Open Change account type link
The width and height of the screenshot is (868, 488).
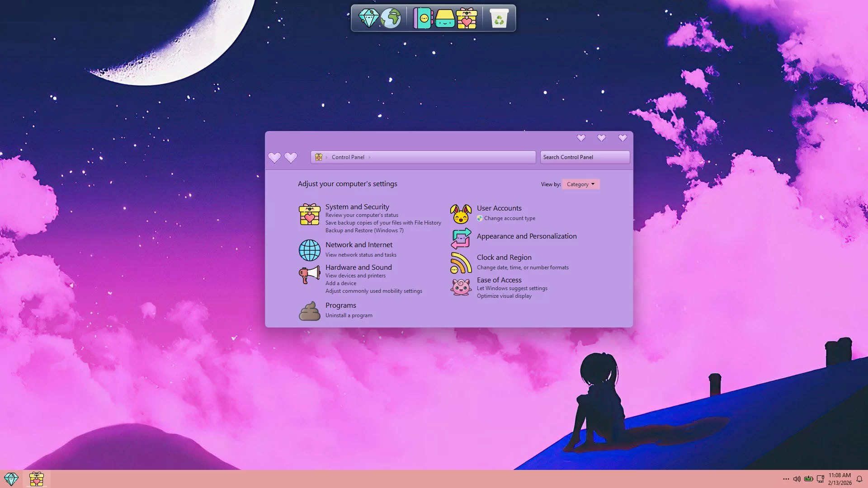pos(509,218)
